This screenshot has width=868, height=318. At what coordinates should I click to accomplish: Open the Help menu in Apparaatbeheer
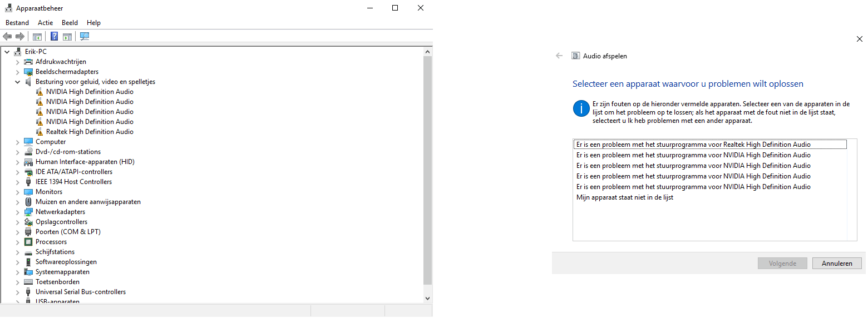[93, 23]
